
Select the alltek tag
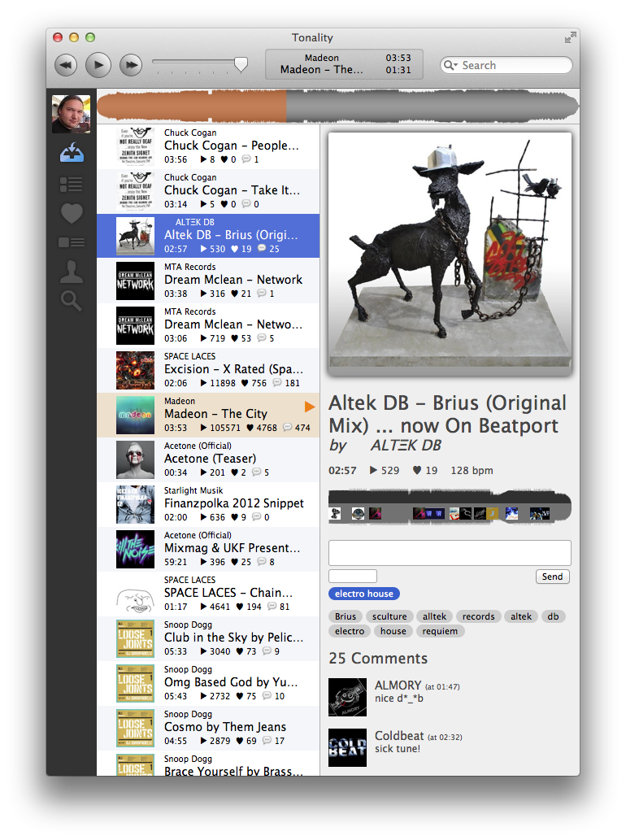click(434, 616)
